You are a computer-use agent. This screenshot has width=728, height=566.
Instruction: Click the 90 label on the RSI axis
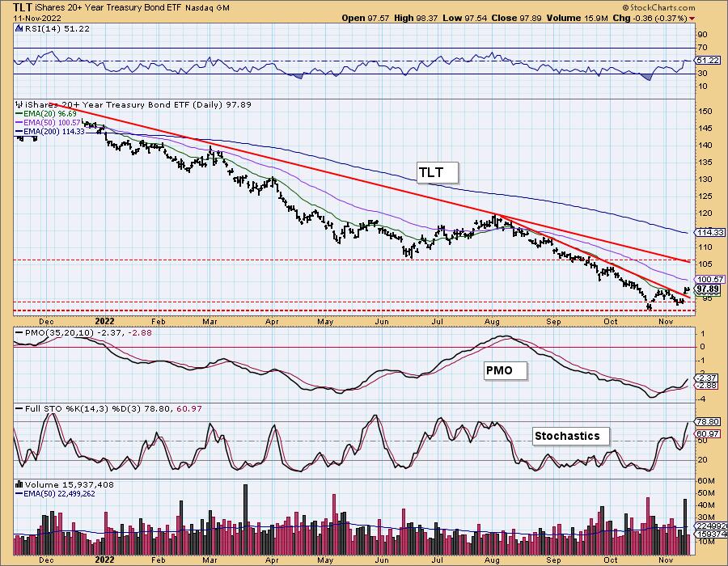[702, 34]
